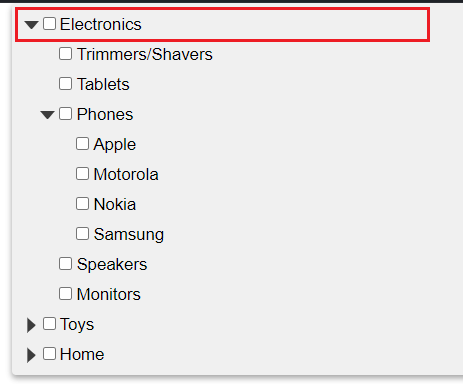This screenshot has width=463, height=384.
Task: Select the Samsung checkbox
Action: tap(82, 234)
